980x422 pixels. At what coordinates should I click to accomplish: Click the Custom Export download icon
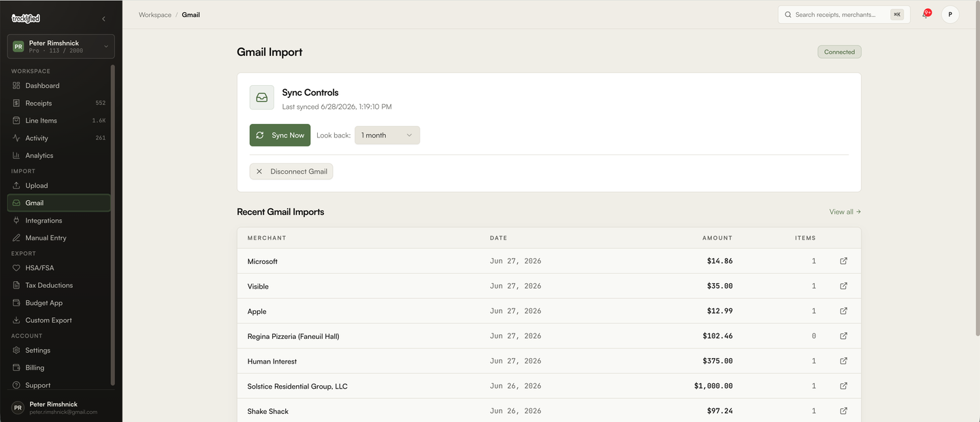tap(16, 321)
